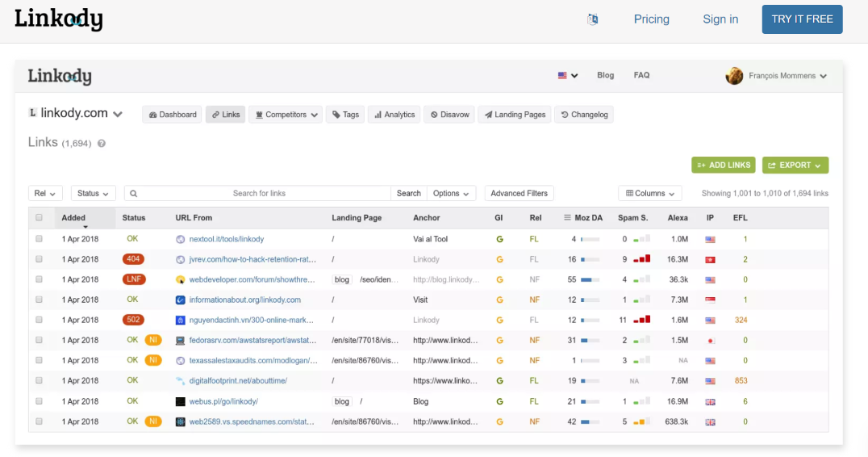
Task: Open the Rel filter dropdown
Action: (x=45, y=194)
